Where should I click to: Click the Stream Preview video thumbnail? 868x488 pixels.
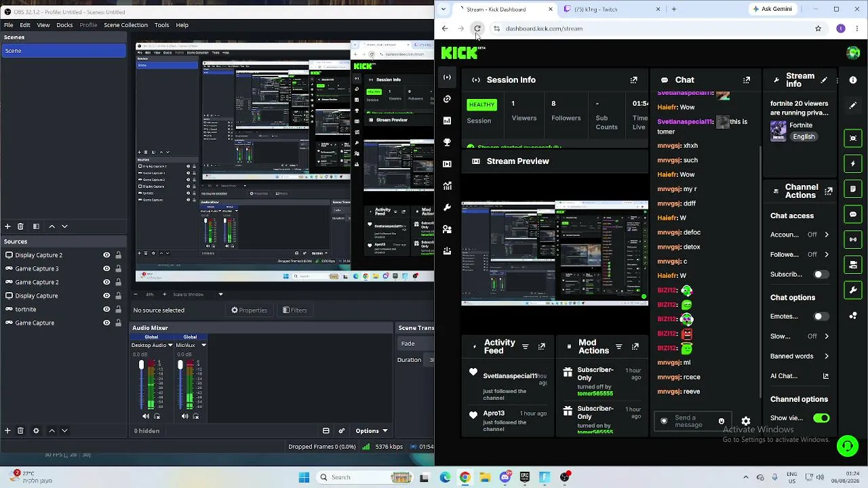tap(555, 253)
